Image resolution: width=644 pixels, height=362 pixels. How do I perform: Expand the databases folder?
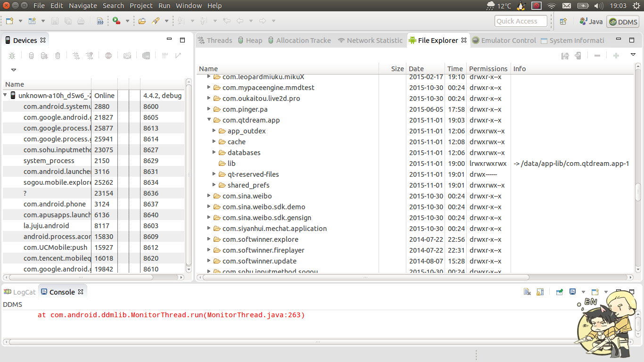(x=214, y=152)
